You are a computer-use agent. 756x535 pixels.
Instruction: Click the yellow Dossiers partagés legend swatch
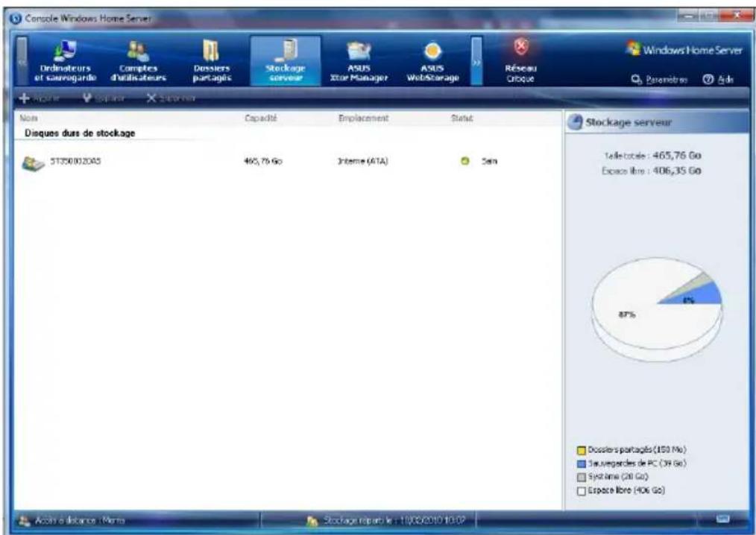point(582,451)
